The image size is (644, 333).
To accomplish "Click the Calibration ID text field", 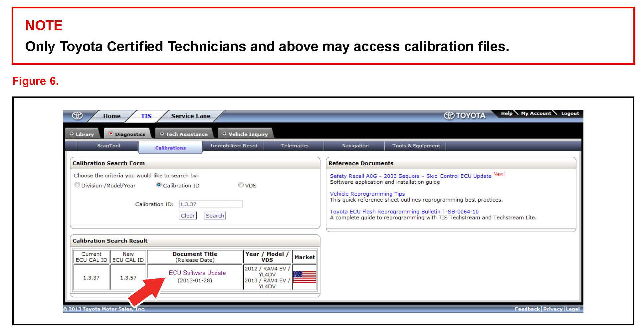I will [x=211, y=204].
